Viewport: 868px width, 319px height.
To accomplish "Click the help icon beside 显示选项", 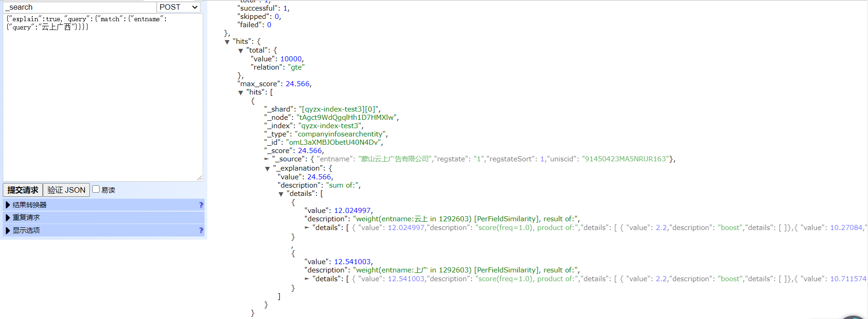I will click(201, 230).
